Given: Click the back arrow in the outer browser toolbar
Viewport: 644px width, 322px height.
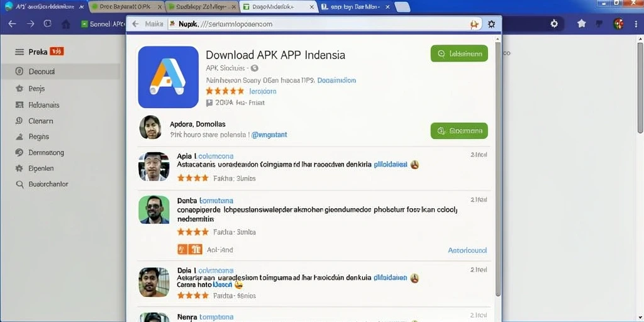Looking at the screenshot, I should tap(12, 24).
